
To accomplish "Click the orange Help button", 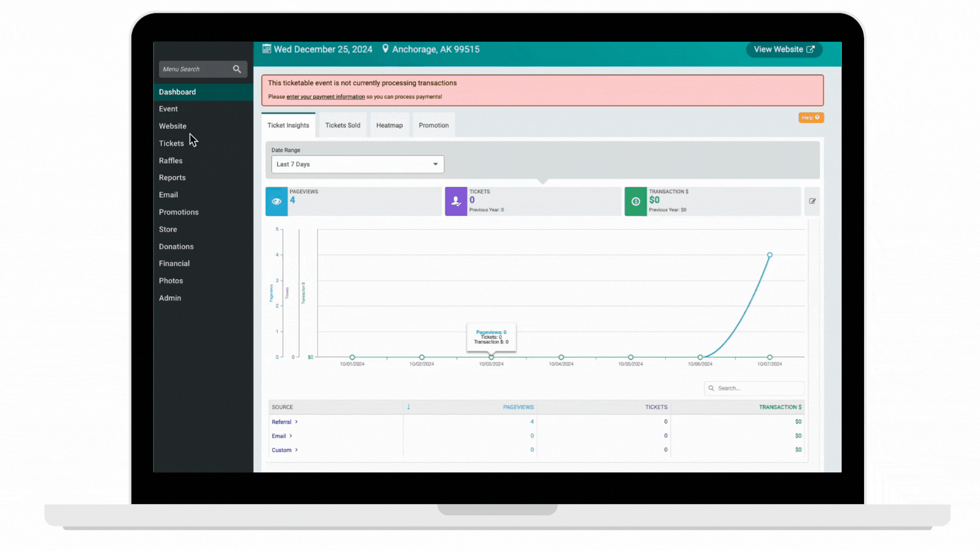I will 811,117.
